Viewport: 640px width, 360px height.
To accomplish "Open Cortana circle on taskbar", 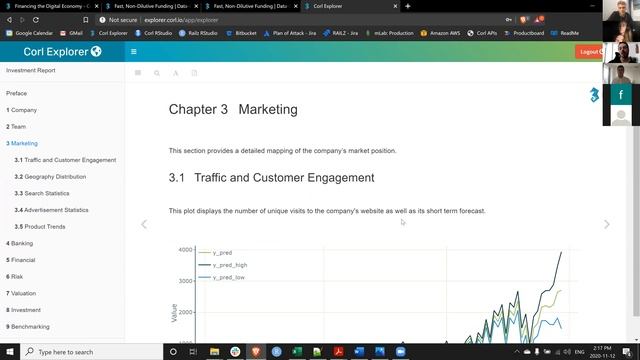I will [x=173, y=352].
